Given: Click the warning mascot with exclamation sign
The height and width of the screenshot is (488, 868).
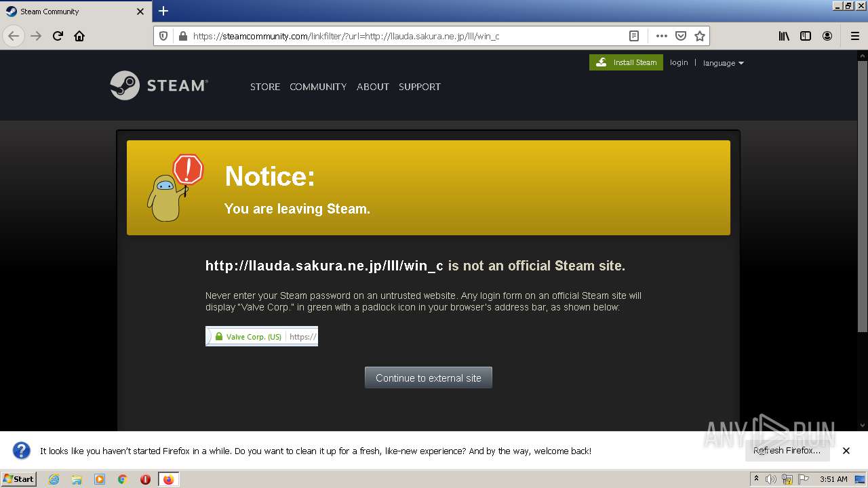Looking at the screenshot, I should 175,188.
